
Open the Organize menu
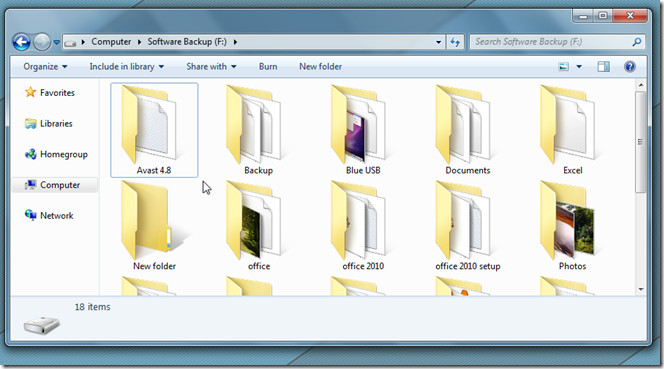point(45,67)
